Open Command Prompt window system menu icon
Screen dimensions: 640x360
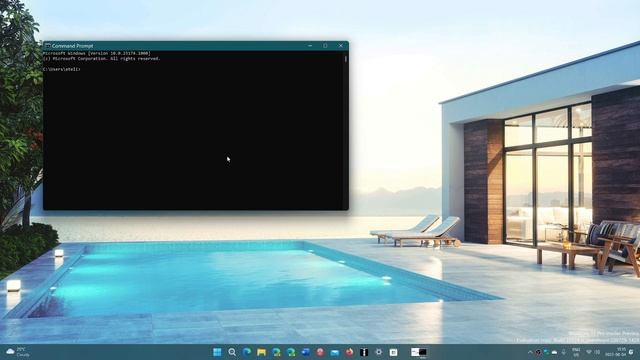[47, 46]
